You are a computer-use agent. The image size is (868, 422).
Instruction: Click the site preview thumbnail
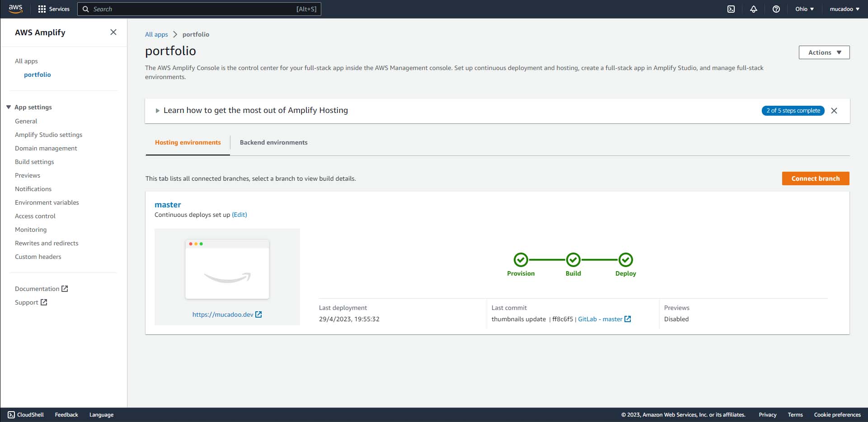(227, 269)
